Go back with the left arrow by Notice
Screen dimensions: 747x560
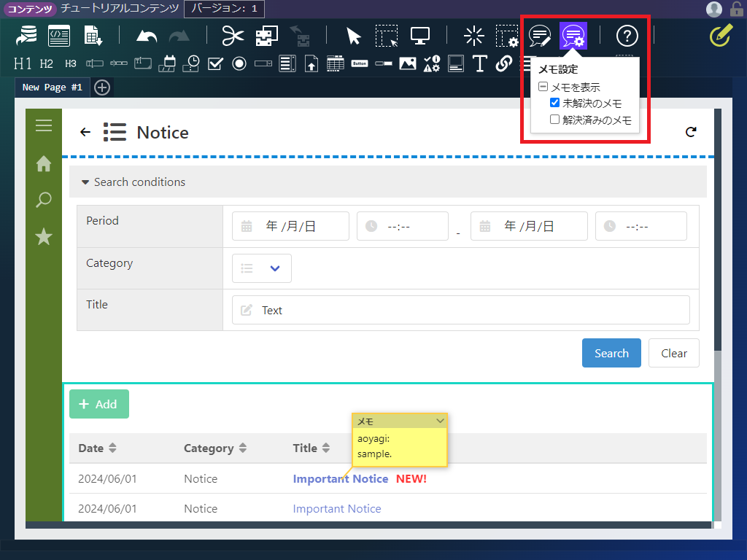[85, 132]
